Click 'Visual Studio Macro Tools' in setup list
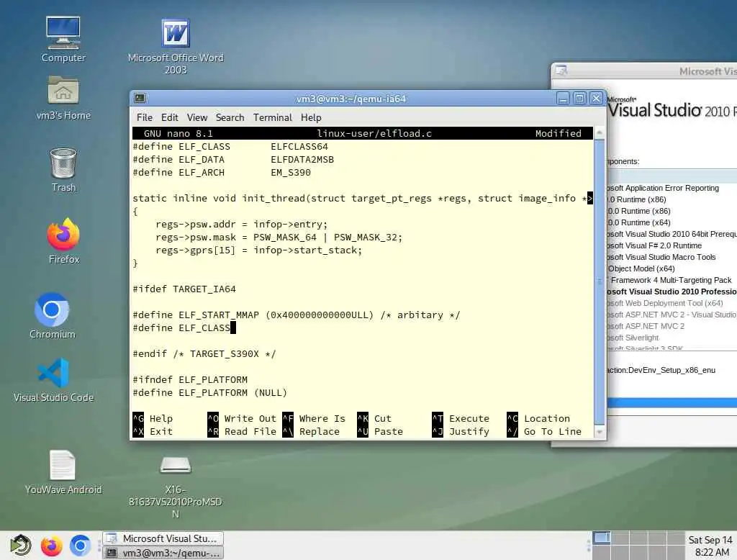This screenshot has width=737, height=560. click(x=661, y=257)
